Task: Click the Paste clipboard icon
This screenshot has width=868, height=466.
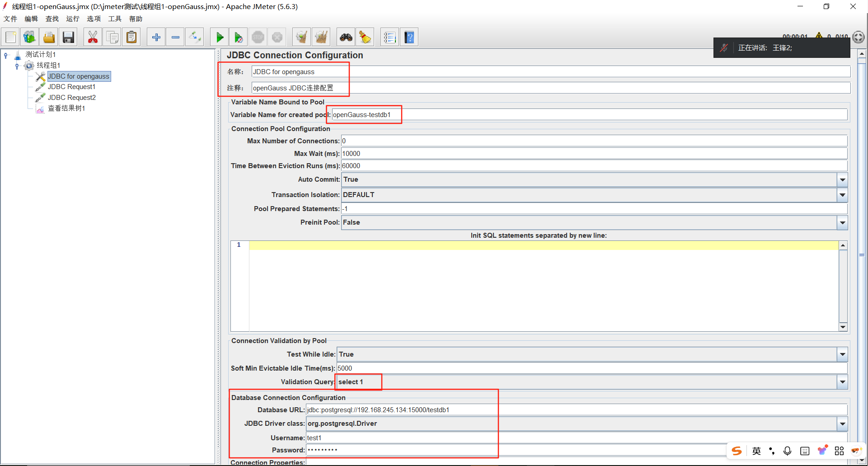Action: pyautogui.click(x=131, y=37)
